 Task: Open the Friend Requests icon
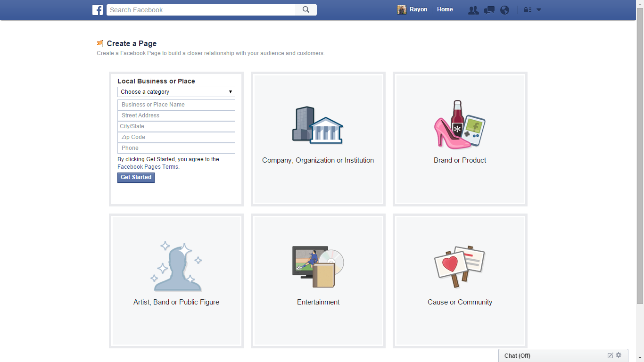pos(473,10)
